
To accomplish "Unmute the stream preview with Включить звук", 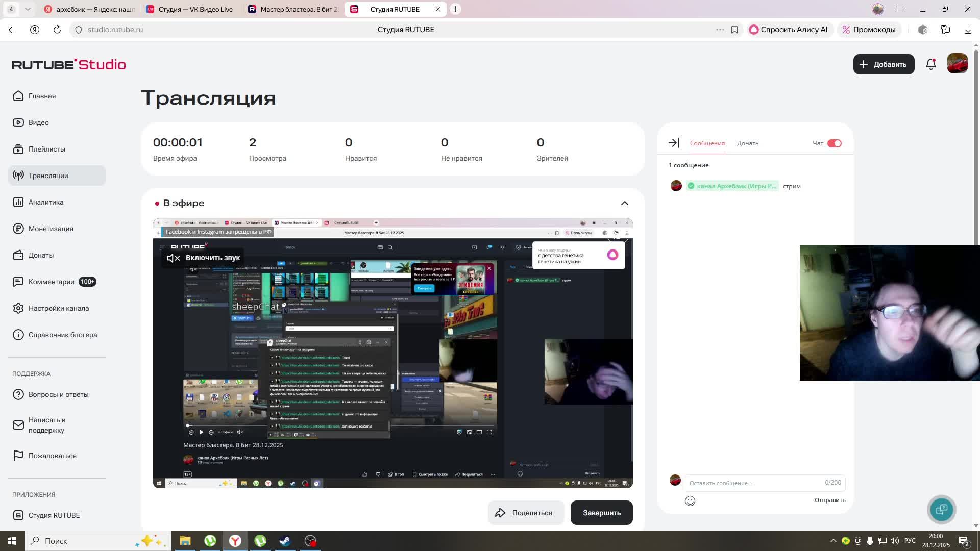I will click(x=203, y=258).
